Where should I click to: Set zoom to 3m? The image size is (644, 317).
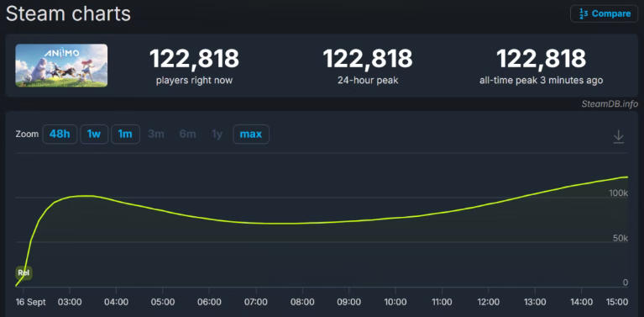[x=156, y=134]
